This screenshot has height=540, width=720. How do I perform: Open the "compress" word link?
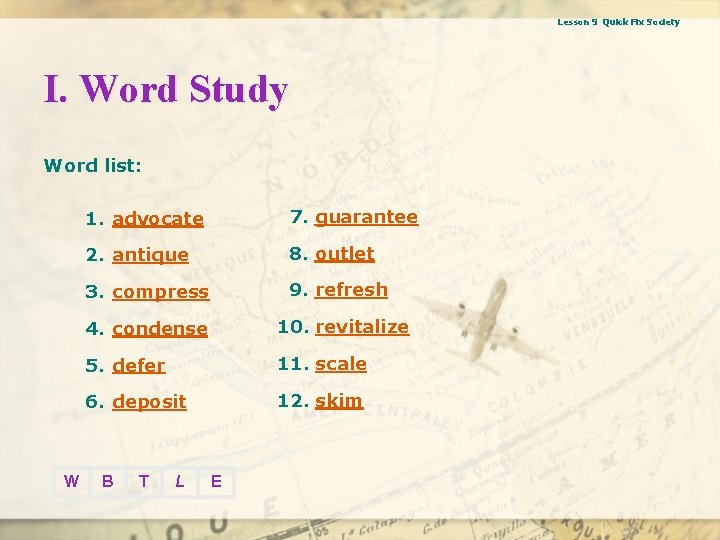tap(161, 292)
